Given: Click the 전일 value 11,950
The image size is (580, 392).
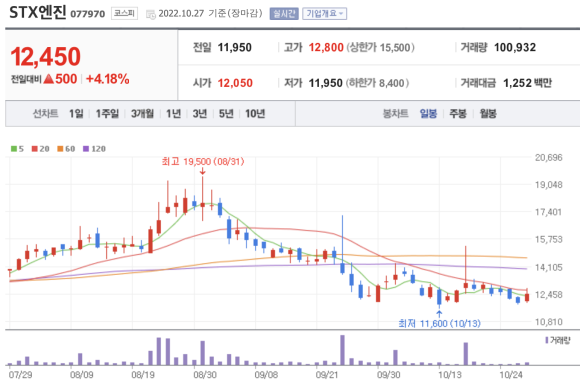Looking at the screenshot, I should (235, 47).
